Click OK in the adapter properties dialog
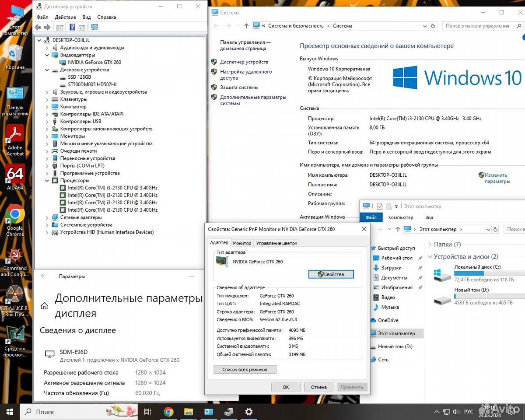This screenshot has height=420, width=525. (286, 387)
